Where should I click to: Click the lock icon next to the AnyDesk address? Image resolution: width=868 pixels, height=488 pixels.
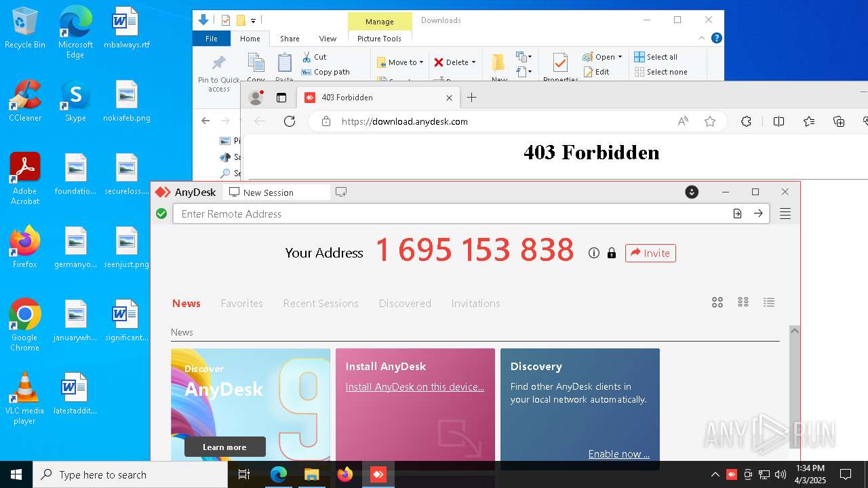click(x=612, y=253)
